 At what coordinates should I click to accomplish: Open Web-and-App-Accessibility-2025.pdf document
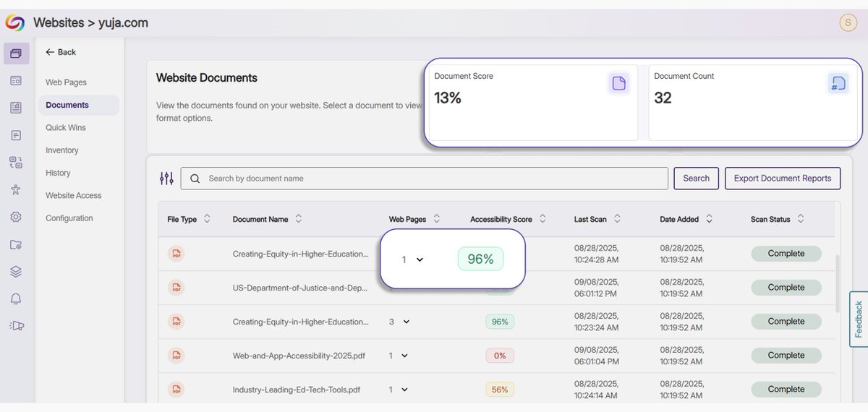click(299, 356)
